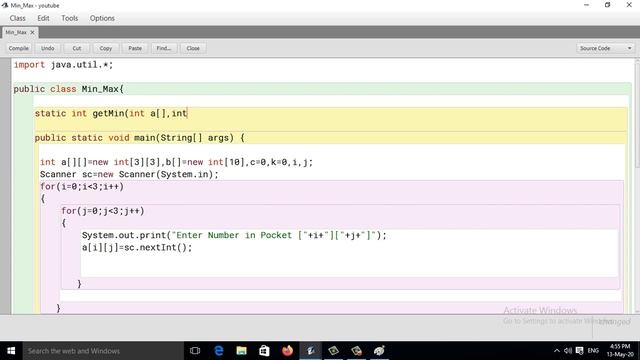Viewport: 640px width, 360px height.
Task: Click the Find... button
Action: pos(164,48)
